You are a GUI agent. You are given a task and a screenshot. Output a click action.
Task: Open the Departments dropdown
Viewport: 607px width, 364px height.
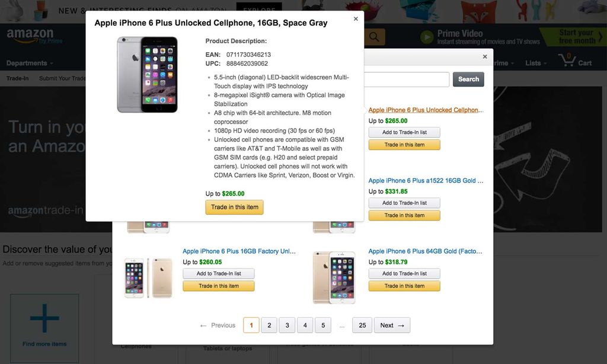pyautogui.click(x=27, y=62)
